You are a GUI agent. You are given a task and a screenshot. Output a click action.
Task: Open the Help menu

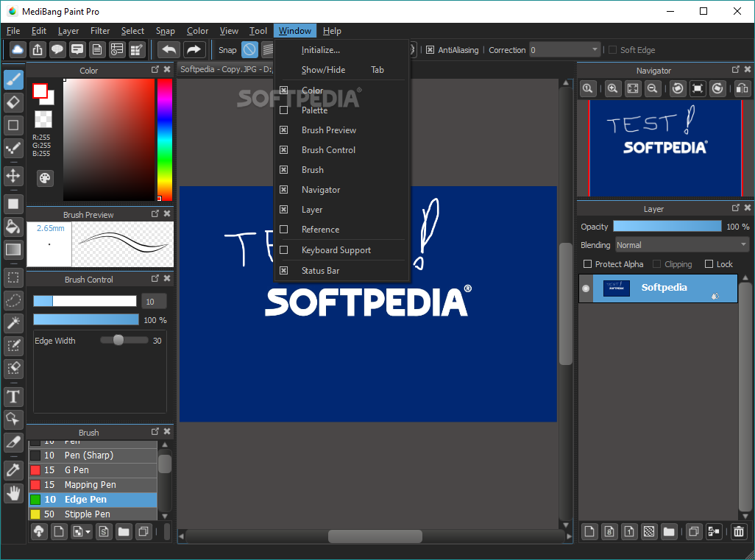(332, 31)
